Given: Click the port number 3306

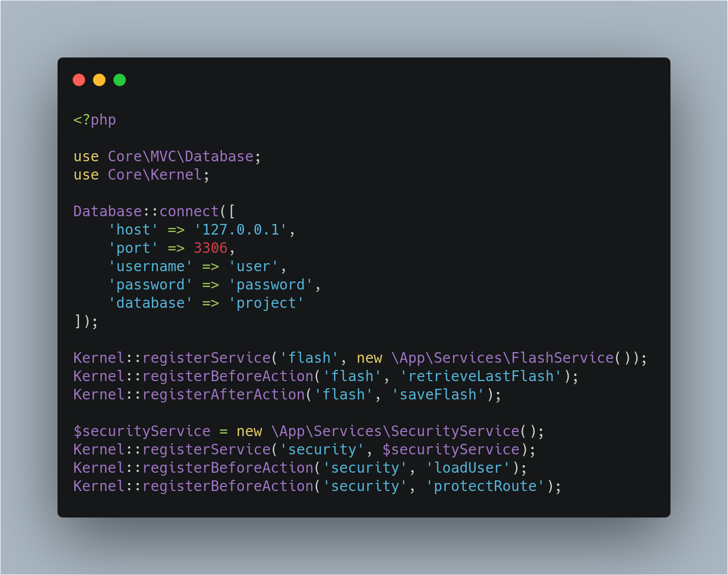Looking at the screenshot, I should coord(211,248).
